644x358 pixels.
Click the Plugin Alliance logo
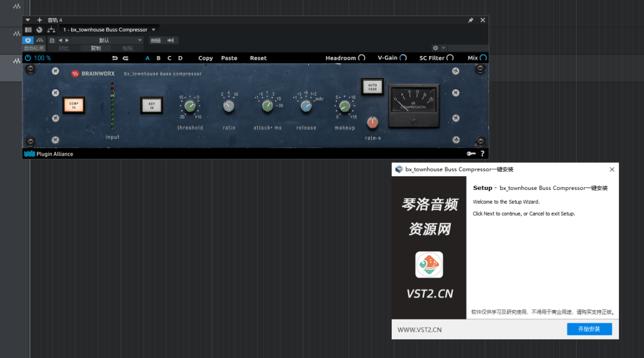point(49,154)
